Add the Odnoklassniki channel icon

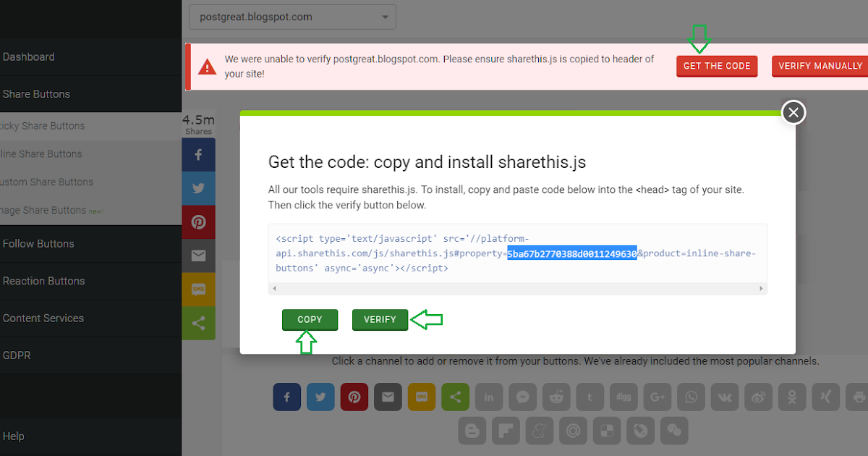[791, 397]
